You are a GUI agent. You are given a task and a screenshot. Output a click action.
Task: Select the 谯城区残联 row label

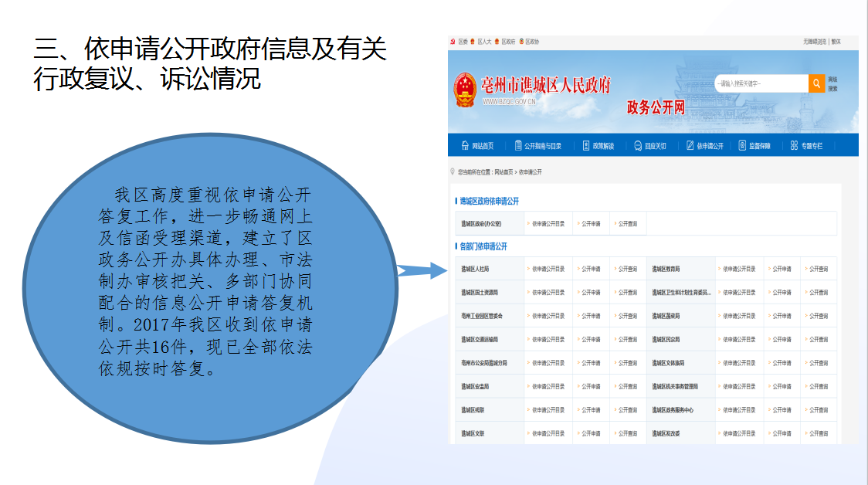[473, 410]
